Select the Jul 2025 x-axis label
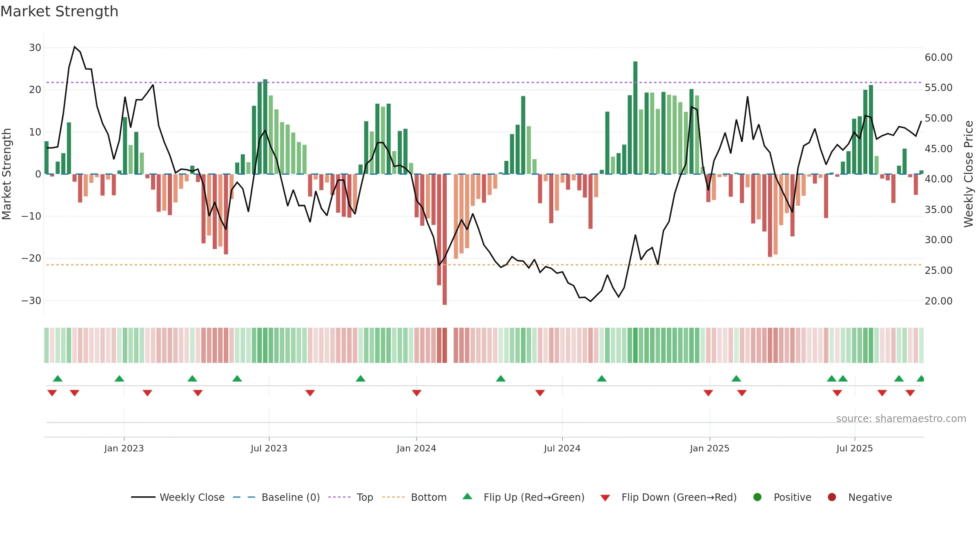 point(855,448)
